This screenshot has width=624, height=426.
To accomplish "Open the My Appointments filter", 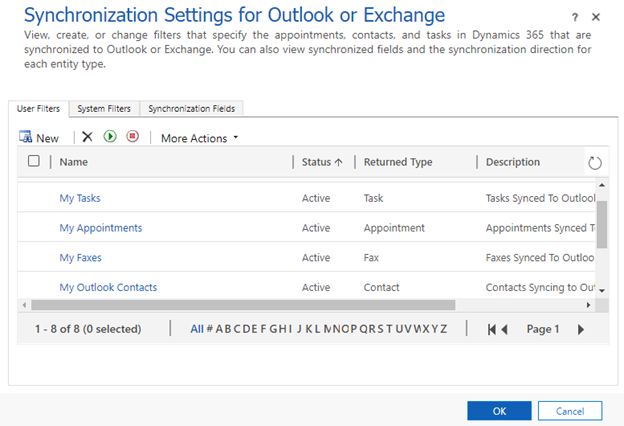I will point(101,228).
